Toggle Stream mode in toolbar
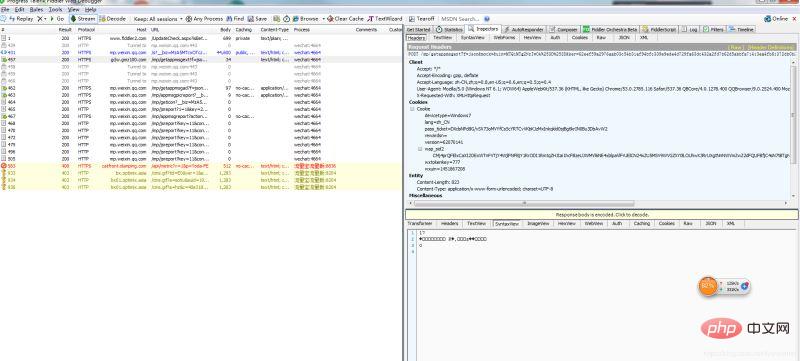This screenshot has width=800, height=361. [83, 19]
